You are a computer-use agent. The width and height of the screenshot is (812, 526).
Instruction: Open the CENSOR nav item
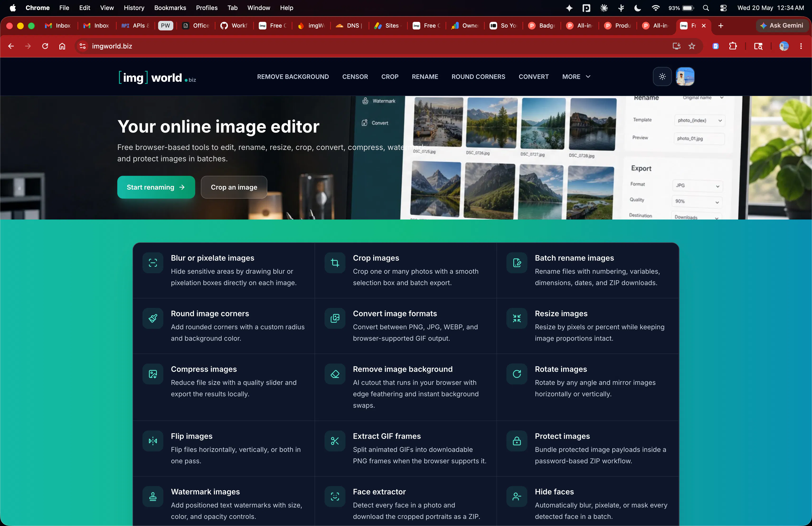pos(355,77)
